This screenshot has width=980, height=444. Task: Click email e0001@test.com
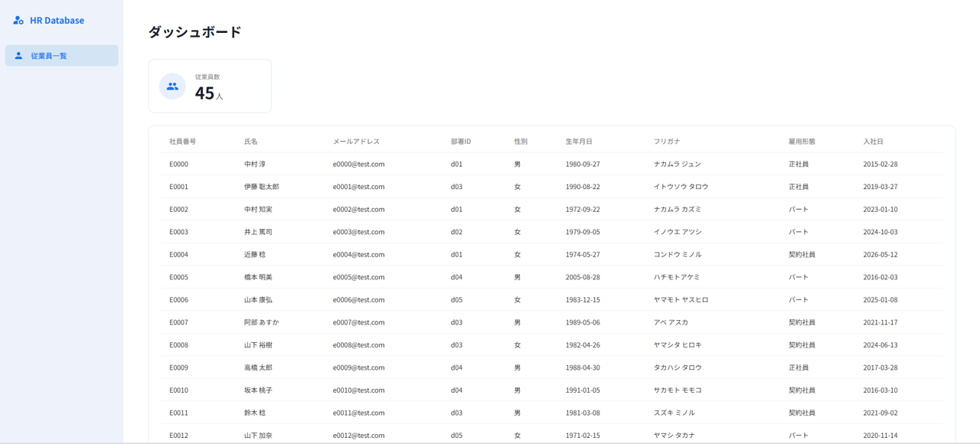358,187
